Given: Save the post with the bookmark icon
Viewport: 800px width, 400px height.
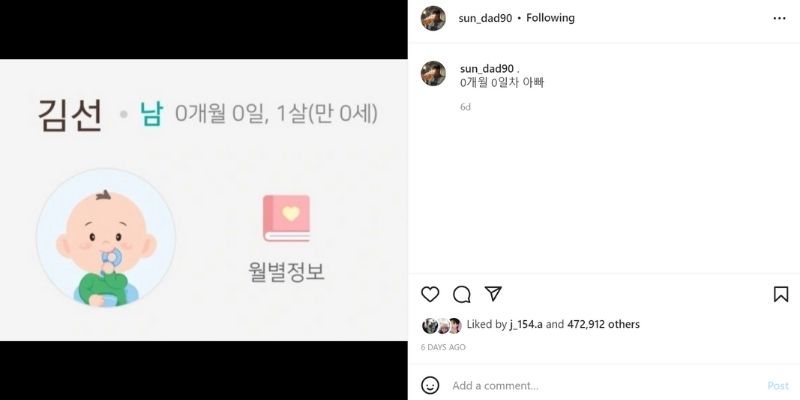Looking at the screenshot, I should [x=781, y=294].
